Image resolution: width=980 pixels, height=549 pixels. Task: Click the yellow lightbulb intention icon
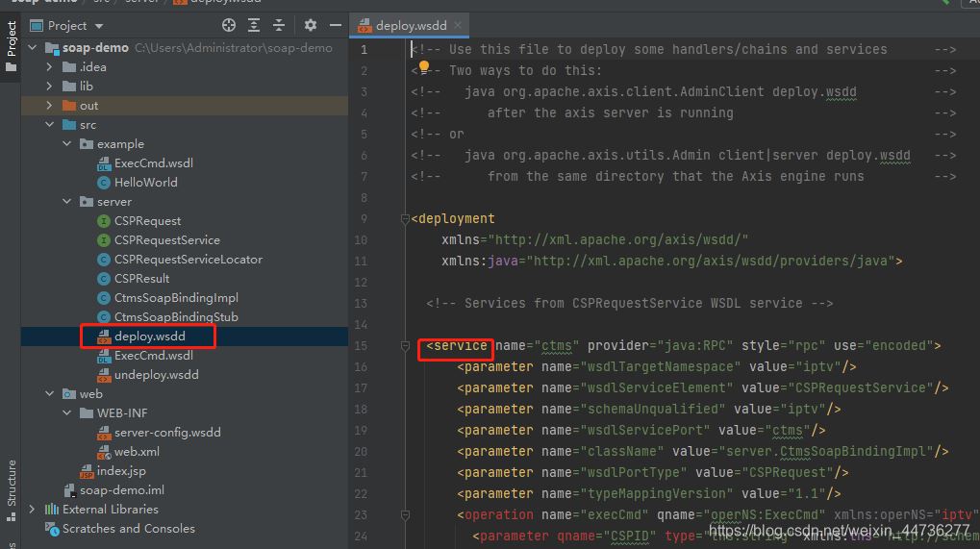[x=423, y=67]
